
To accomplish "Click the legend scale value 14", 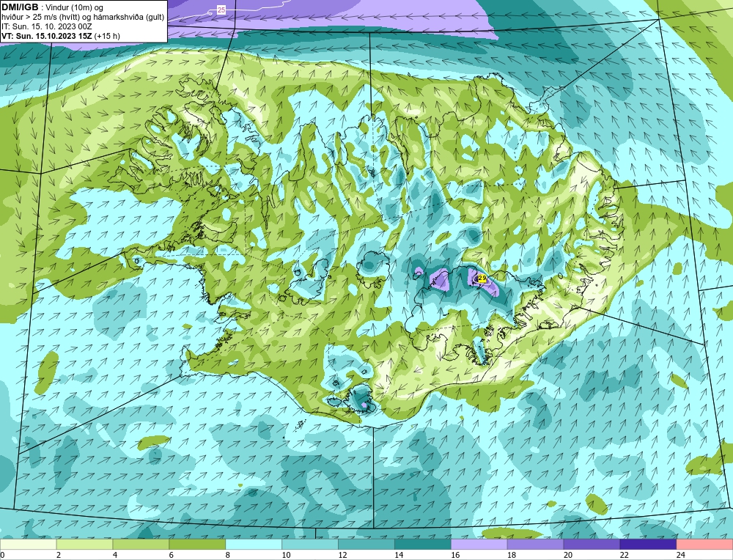I will [x=399, y=555].
